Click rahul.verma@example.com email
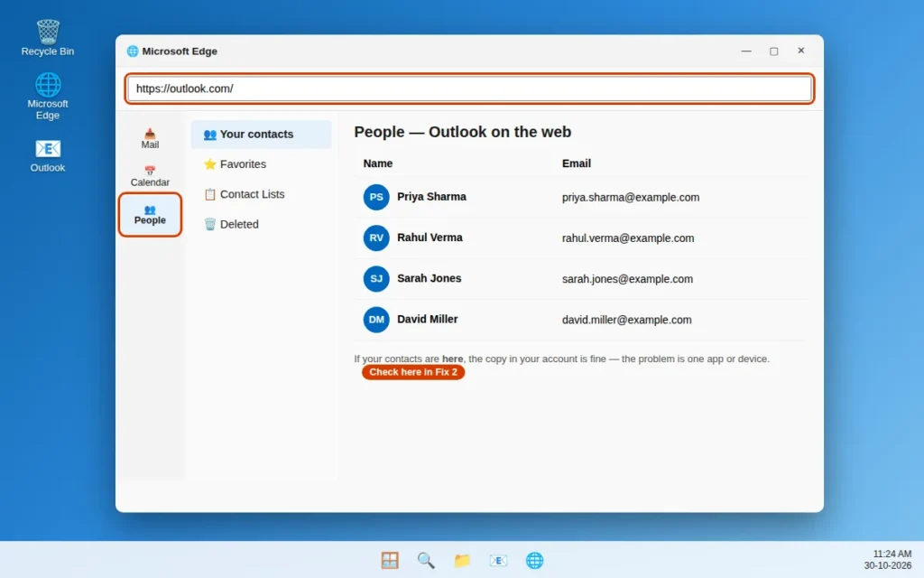This screenshot has width=924, height=578. [628, 238]
